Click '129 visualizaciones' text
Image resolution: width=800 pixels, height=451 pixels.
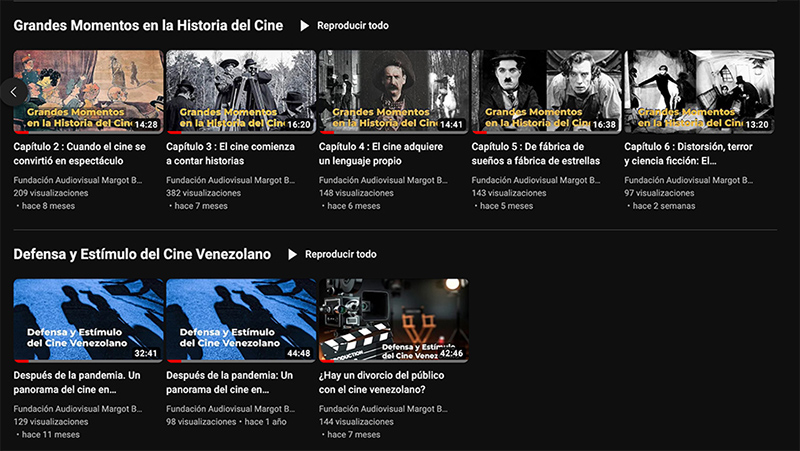point(51,421)
